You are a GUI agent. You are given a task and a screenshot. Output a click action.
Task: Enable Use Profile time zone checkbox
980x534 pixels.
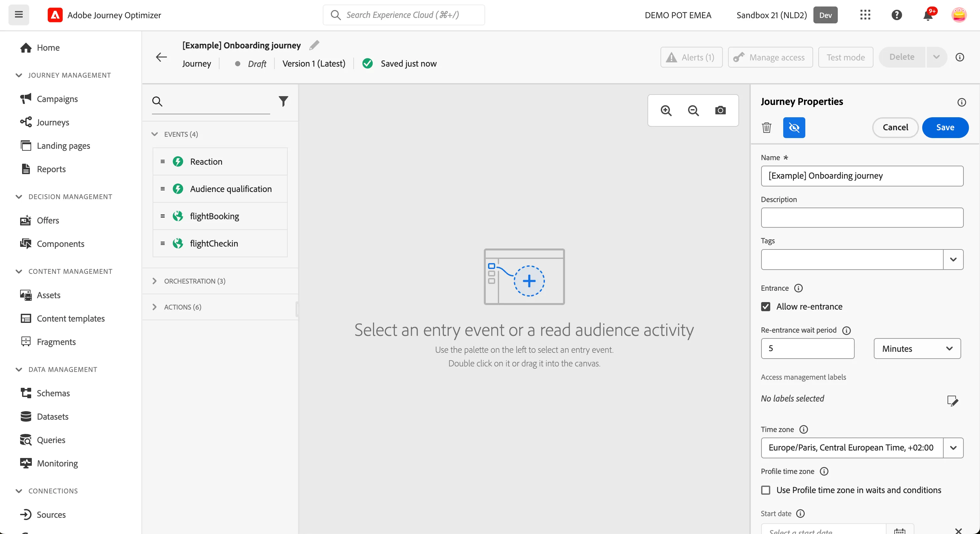(x=765, y=490)
